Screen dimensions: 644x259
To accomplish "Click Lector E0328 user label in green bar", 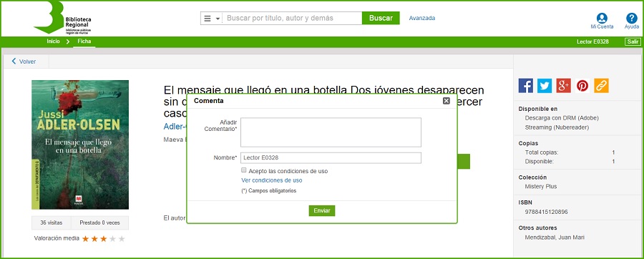I will pos(592,41).
